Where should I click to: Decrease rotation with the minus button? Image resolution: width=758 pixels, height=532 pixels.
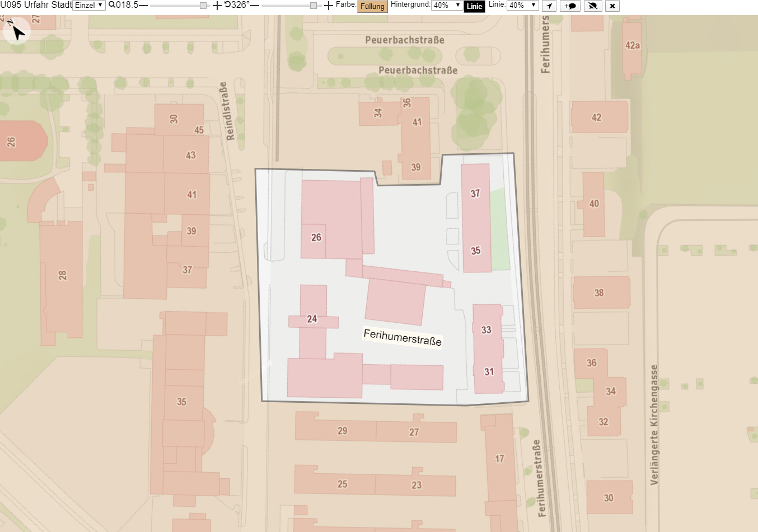click(255, 5)
